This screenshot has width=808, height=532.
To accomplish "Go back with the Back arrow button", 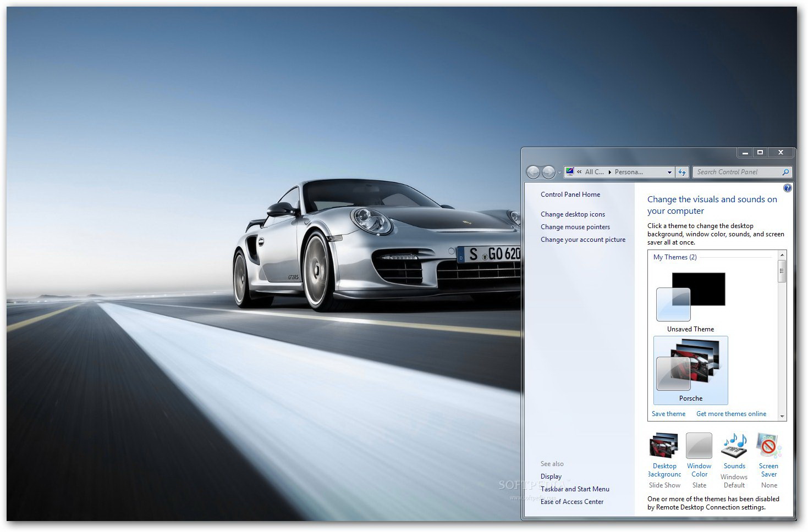I will coord(533,172).
